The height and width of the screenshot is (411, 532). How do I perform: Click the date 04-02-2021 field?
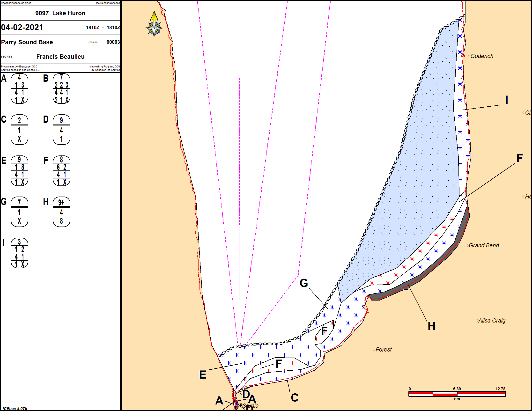point(22,27)
